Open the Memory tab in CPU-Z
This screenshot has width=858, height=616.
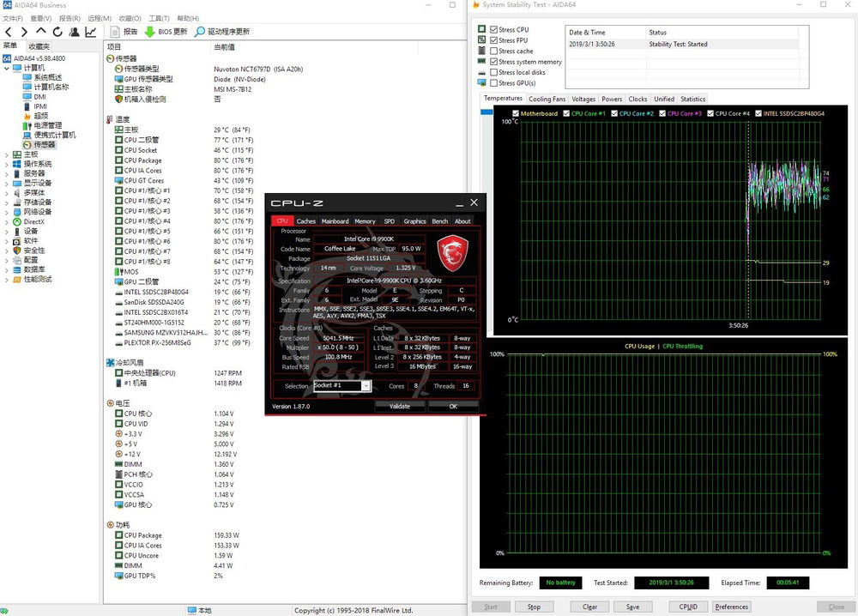[x=365, y=221]
